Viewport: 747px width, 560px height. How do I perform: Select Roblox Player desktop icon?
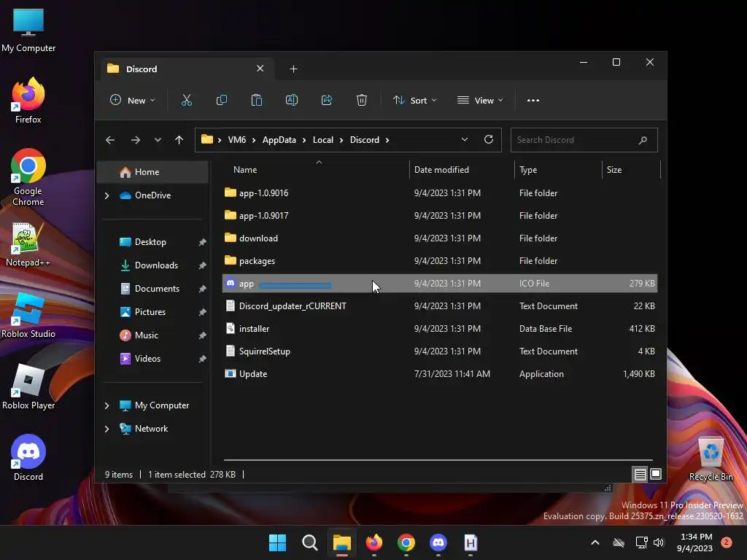28,387
